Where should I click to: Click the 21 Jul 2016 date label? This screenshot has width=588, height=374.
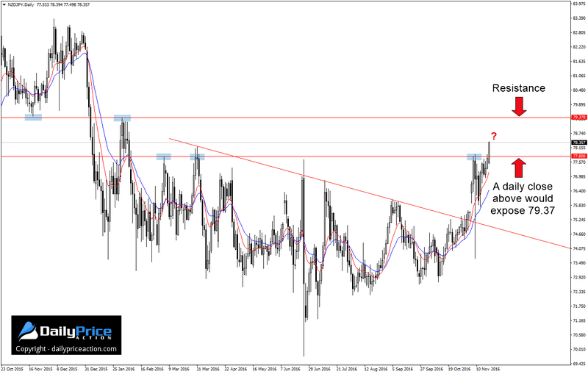348,369
